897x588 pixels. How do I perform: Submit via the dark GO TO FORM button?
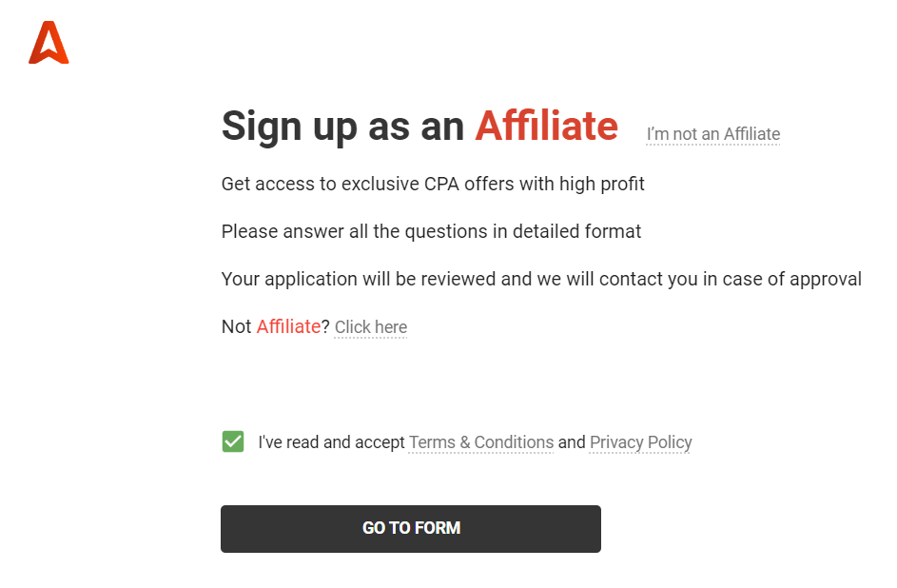(x=410, y=528)
